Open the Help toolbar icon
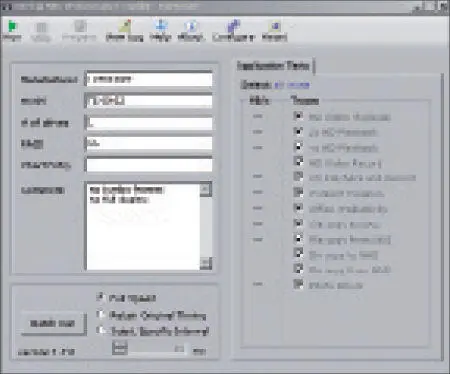The image size is (450, 374). 160,26
